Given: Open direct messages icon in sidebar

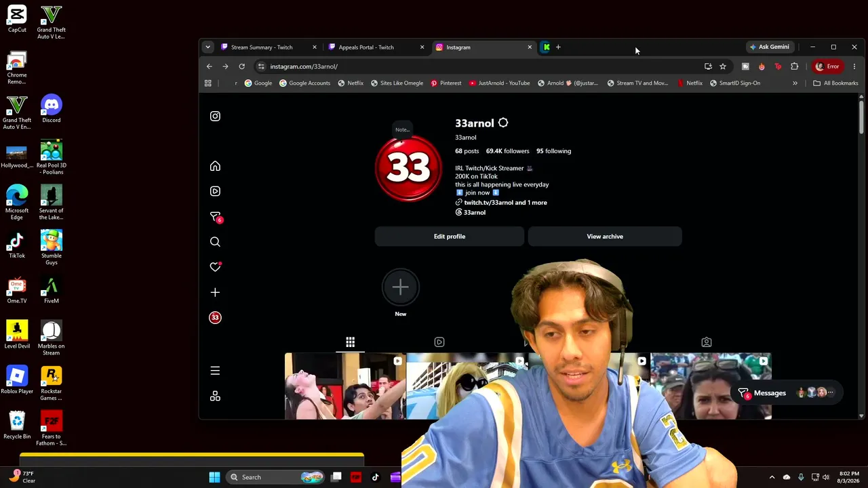Looking at the screenshot, I should (215, 217).
